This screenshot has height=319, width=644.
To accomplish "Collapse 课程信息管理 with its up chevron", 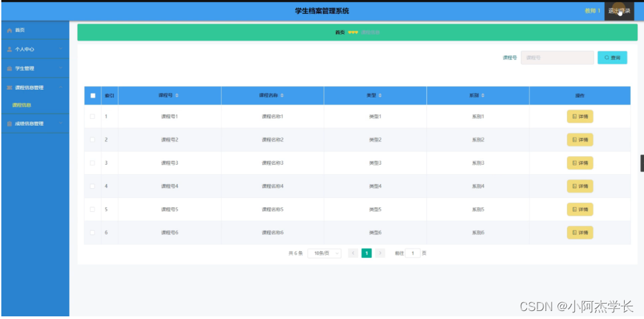I will [x=61, y=87].
